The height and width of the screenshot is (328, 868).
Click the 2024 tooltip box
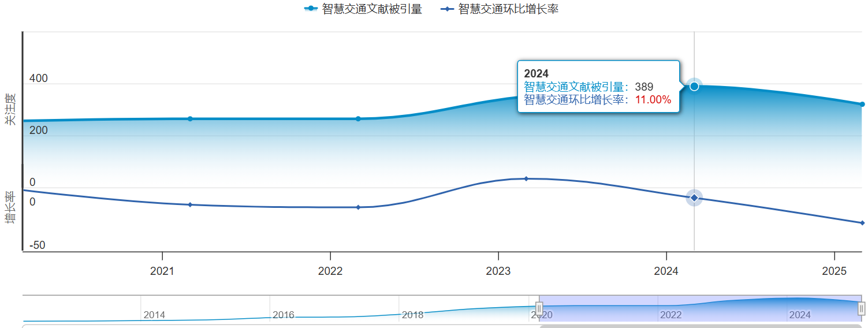click(x=598, y=87)
